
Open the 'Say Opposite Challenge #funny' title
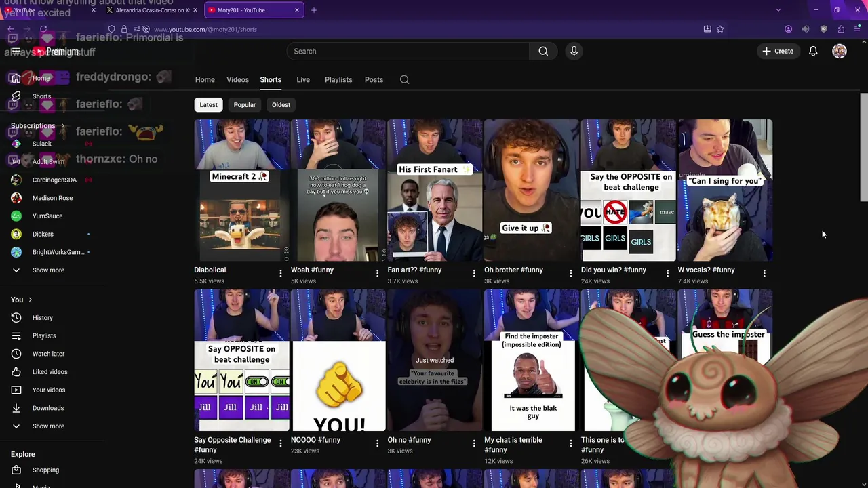pos(232,445)
